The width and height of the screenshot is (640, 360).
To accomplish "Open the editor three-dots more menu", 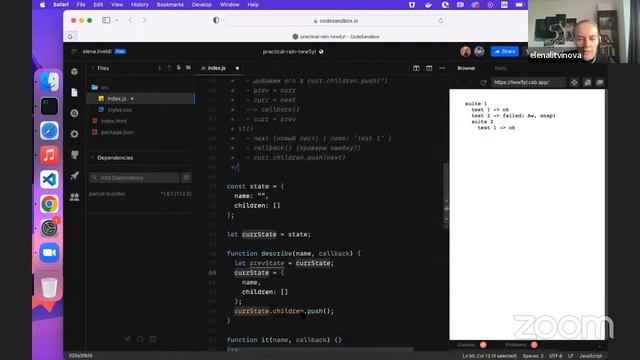I will click(x=442, y=68).
